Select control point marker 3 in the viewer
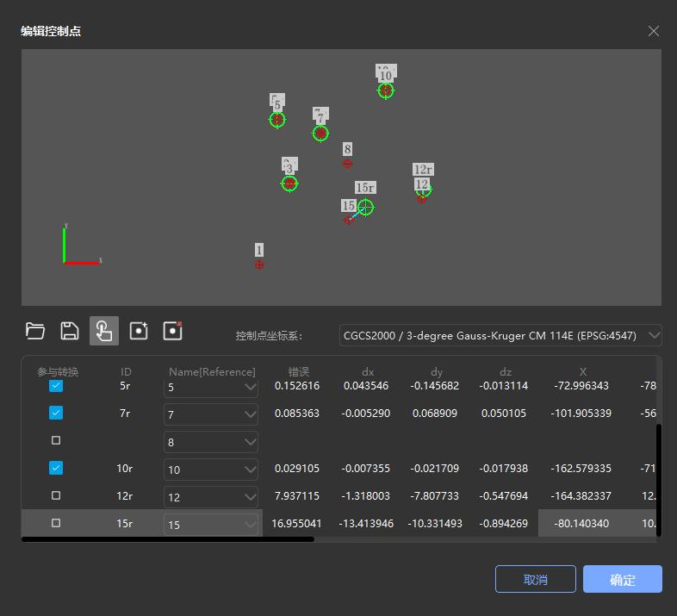Image resolution: width=677 pixels, height=616 pixels. [x=289, y=184]
